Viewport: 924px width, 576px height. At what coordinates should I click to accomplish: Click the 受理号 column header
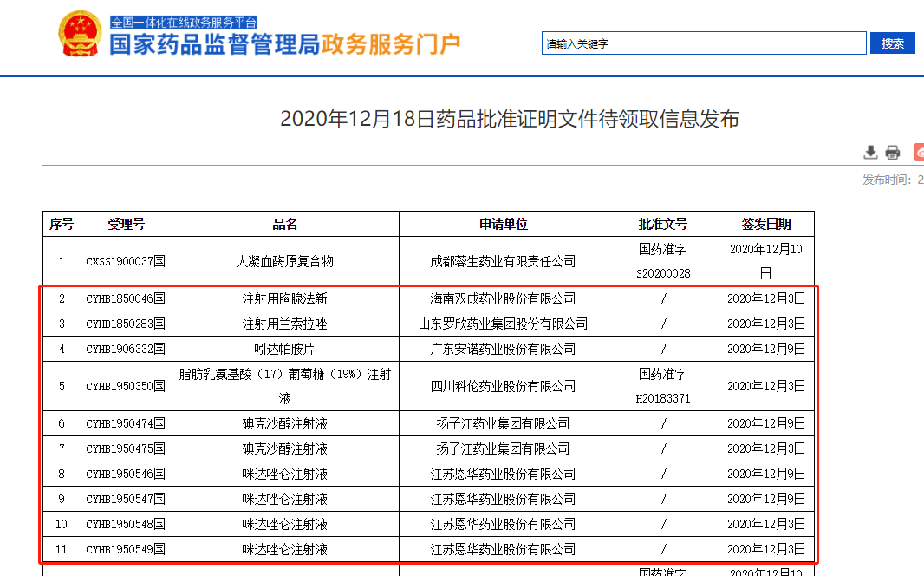pyautogui.click(x=126, y=224)
